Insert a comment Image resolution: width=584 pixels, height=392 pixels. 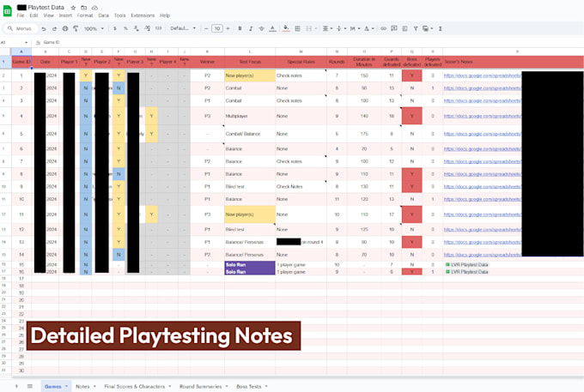tap(394, 28)
